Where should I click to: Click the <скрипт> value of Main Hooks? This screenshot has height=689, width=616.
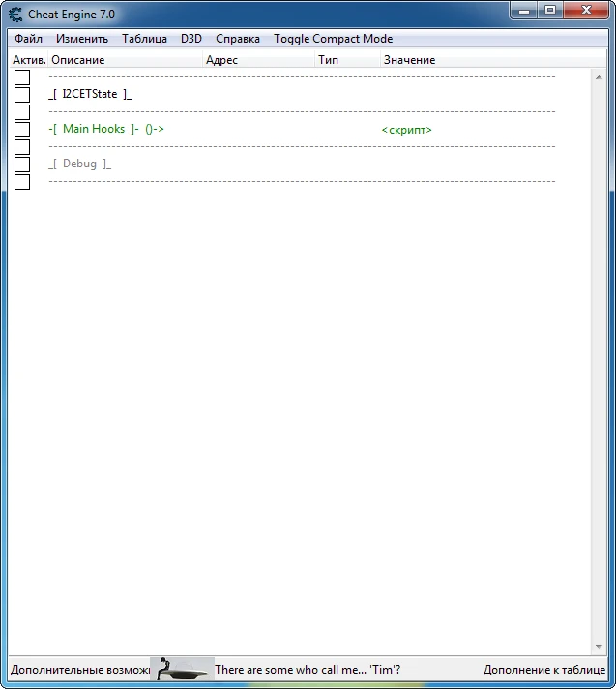pyautogui.click(x=406, y=130)
